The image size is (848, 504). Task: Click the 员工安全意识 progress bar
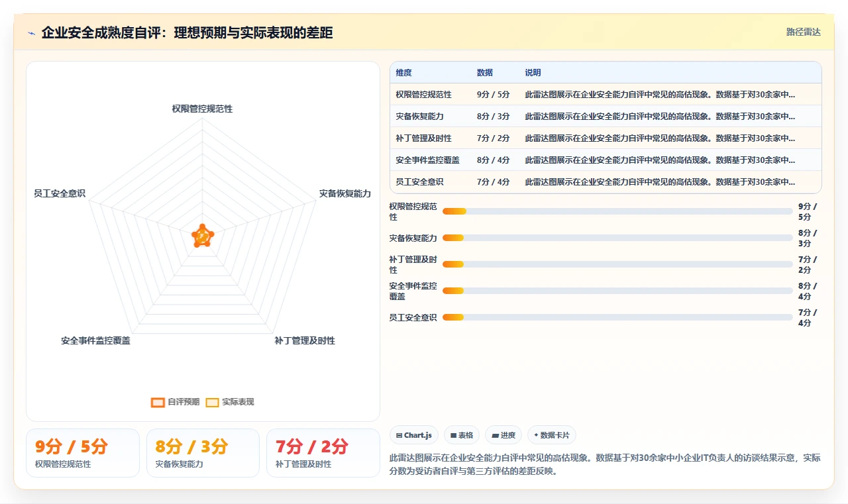[x=617, y=317]
